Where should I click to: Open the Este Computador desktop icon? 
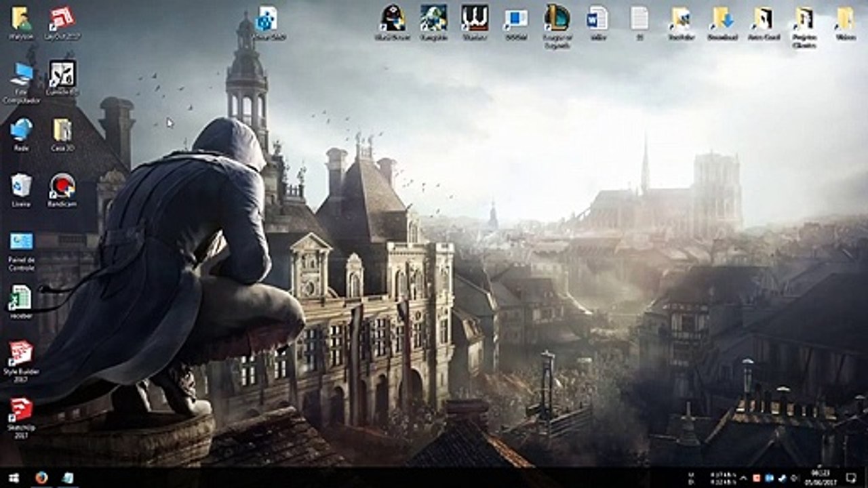point(21,83)
